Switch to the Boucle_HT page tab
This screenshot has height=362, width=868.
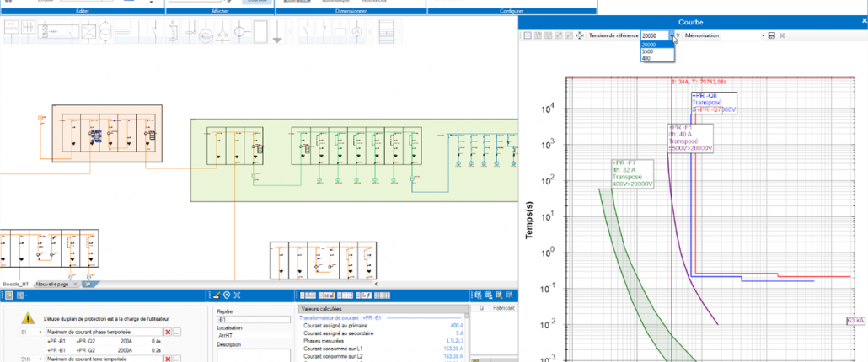point(15,284)
